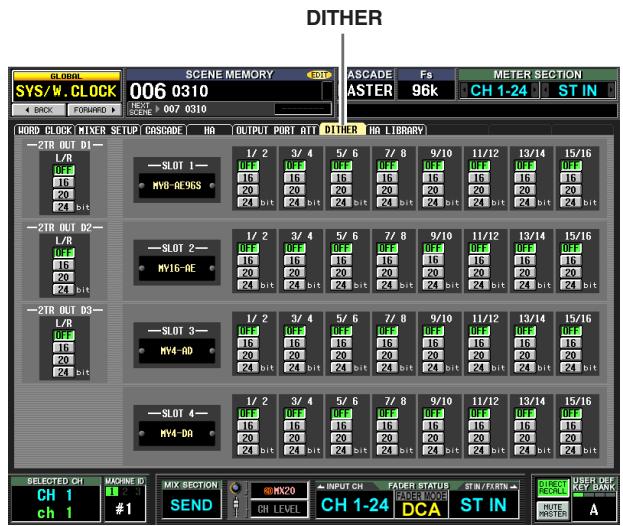The width and height of the screenshot is (623, 526).
Task: Set Slot 2 channel 7/8 dither to 20 bit
Action: (x=387, y=273)
